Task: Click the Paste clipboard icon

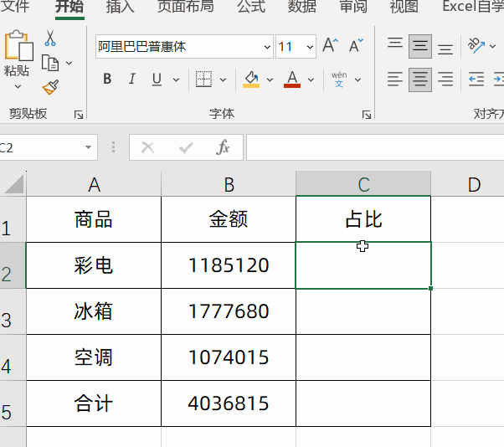Action: click(18, 45)
